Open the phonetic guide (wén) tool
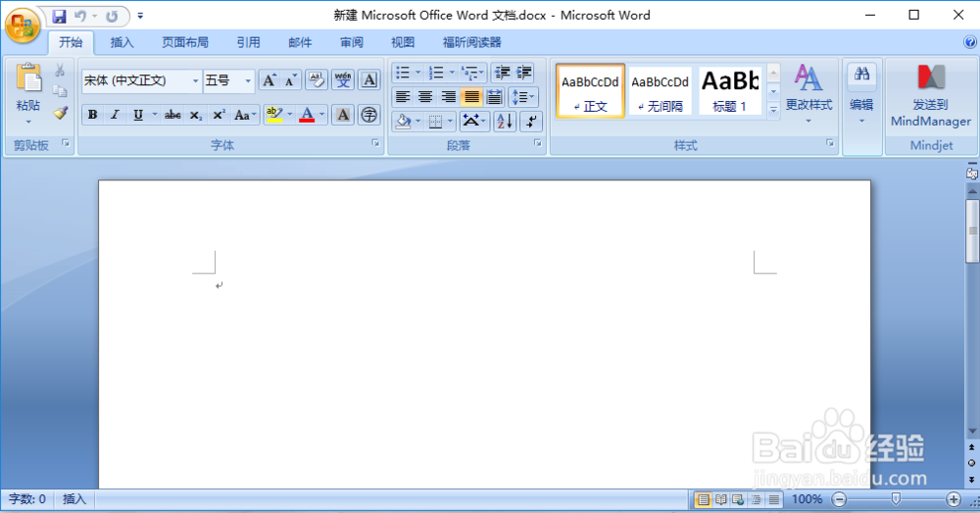Image resolution: width=980 pixels, height=513 pixels. [x=342, y=80]
